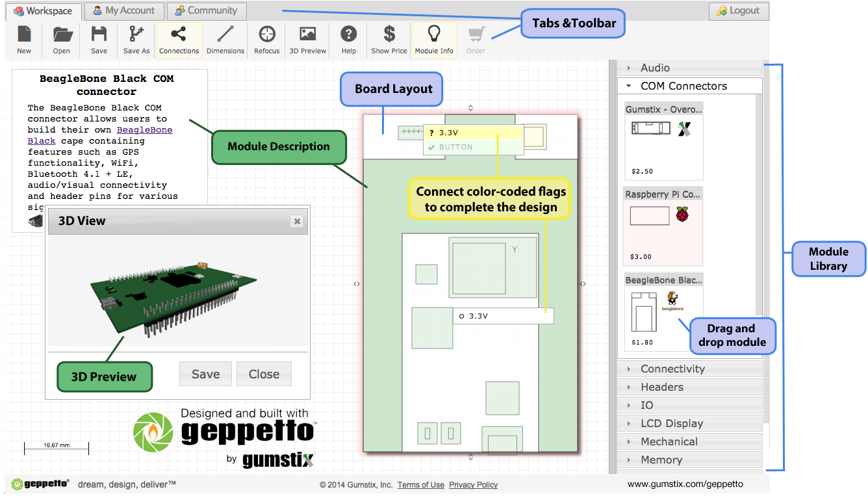Click the Gumstix X logo on Overo card
The height and width of the screenshot is (498, 868).
click(x=684, y=129)
